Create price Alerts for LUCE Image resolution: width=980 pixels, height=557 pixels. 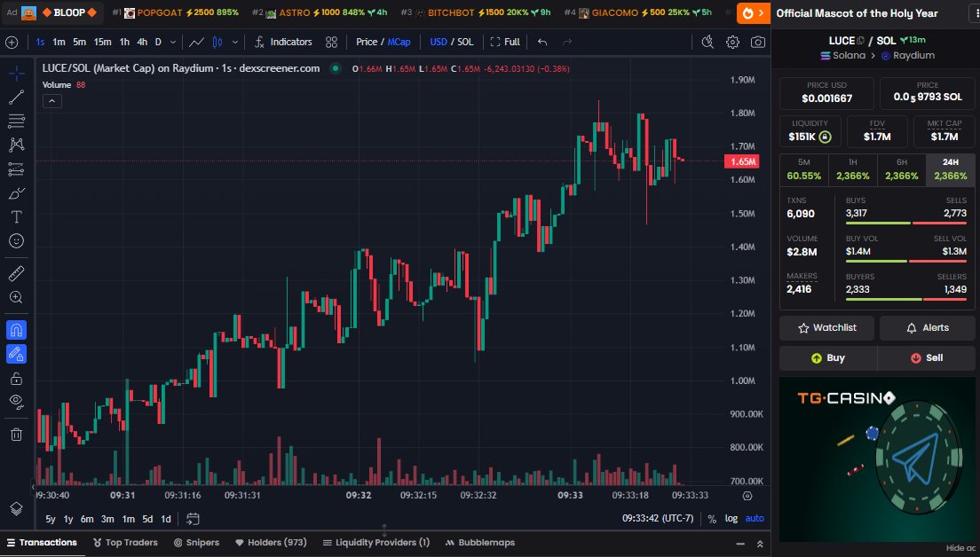tap(928, 328)
